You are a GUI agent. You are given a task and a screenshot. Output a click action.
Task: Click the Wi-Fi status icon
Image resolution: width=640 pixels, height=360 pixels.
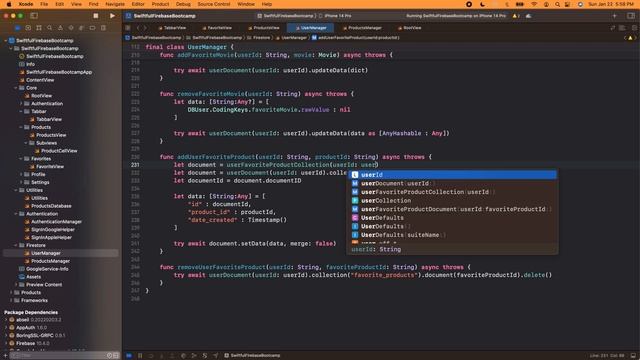click(534, 4)
